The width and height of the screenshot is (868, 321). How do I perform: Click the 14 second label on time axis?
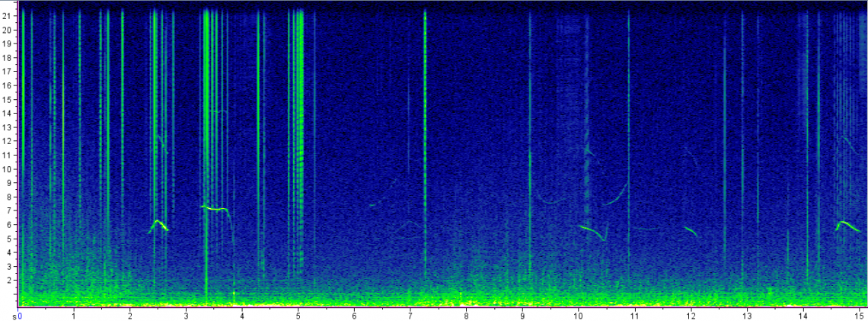click(x=803, y=316)
